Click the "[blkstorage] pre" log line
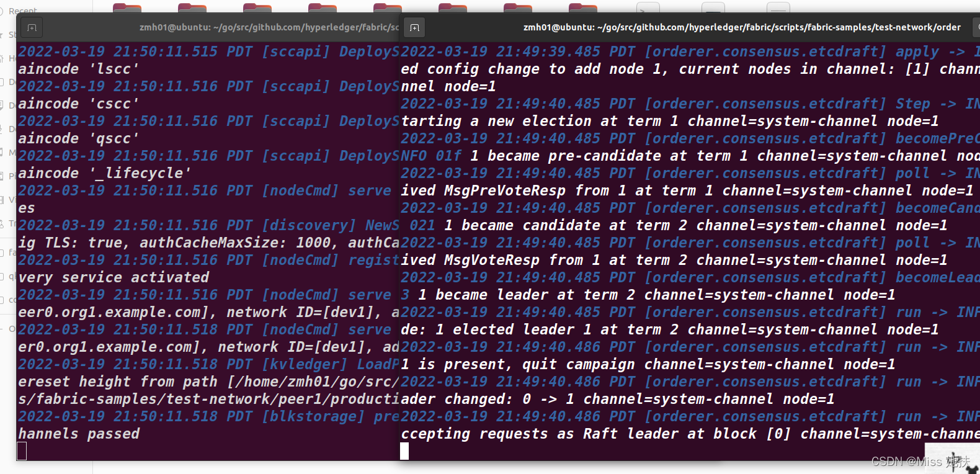The height and width of the screenshot is (474, 980). (x=209, y=416)
